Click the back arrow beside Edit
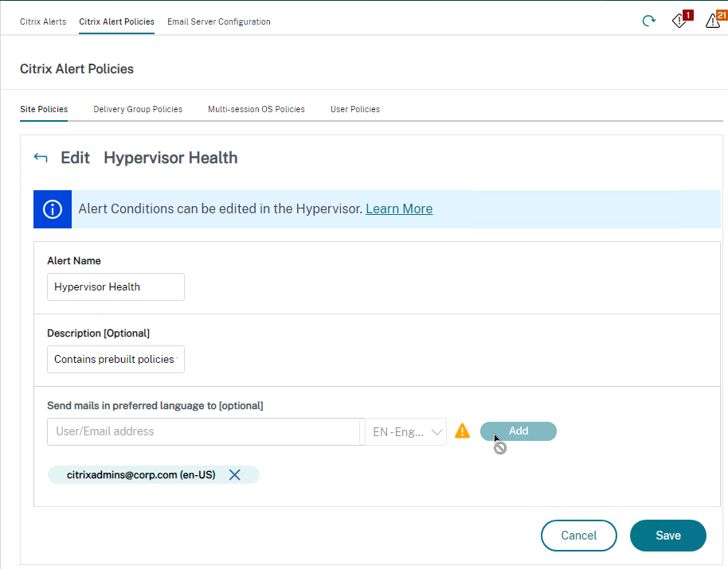 [41, 158]
